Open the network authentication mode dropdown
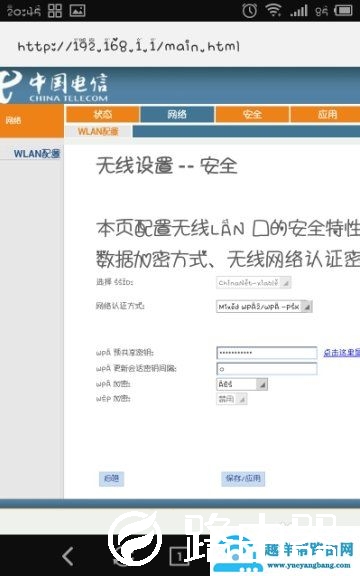The width and height of the screenshot is (360, 576). [264, 306]
